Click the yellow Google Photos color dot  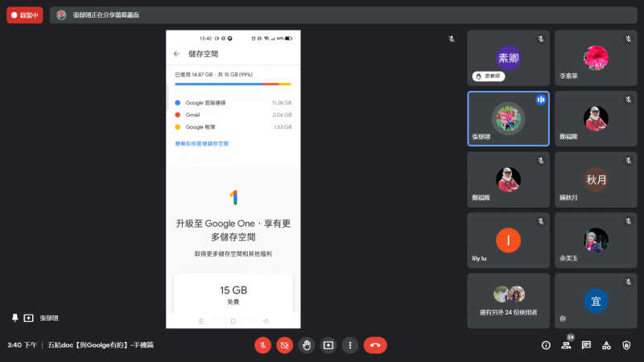pos(178,127)
